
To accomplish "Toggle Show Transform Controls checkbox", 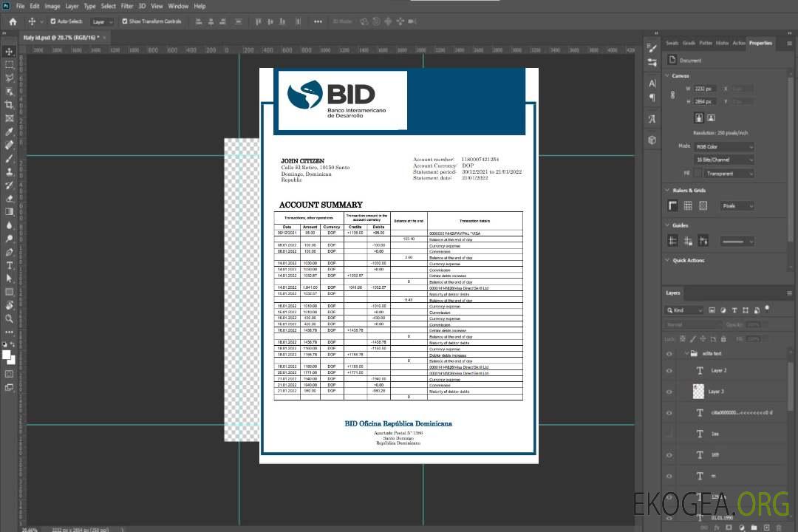I will 125,21.
